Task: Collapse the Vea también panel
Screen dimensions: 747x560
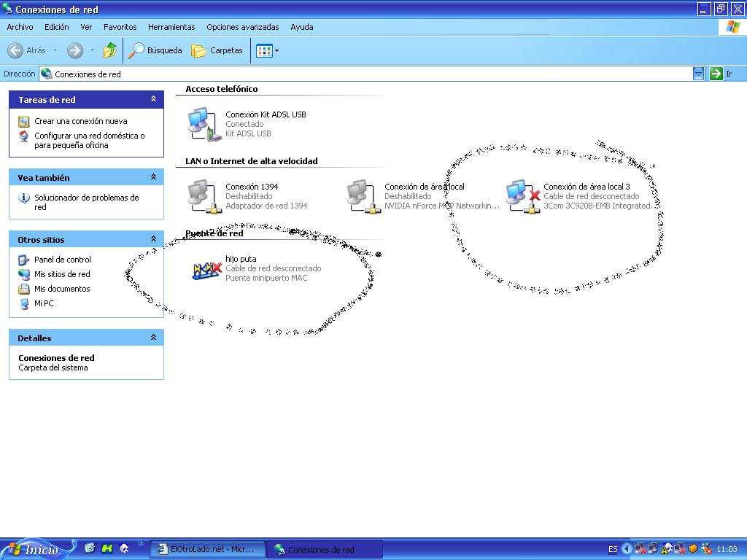Action: (x=153, y=177)
